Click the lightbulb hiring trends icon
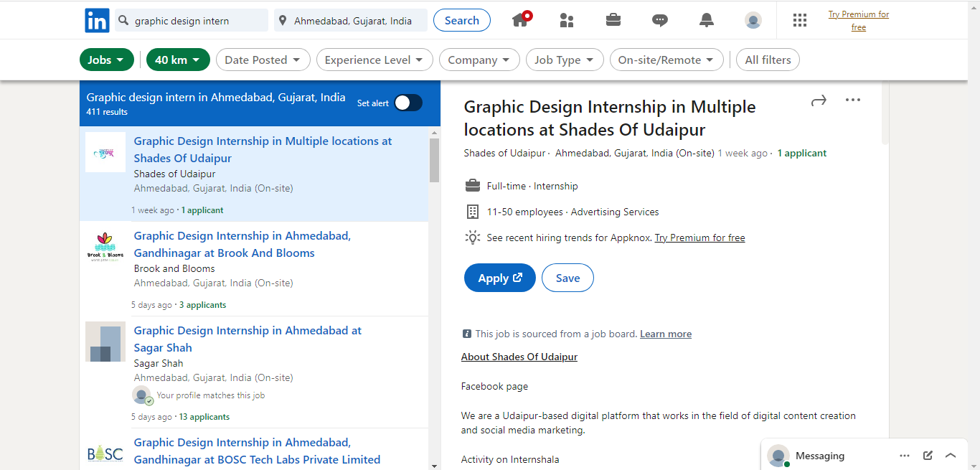980x470 pixels. pyautogui.click(x=472, y=238)
